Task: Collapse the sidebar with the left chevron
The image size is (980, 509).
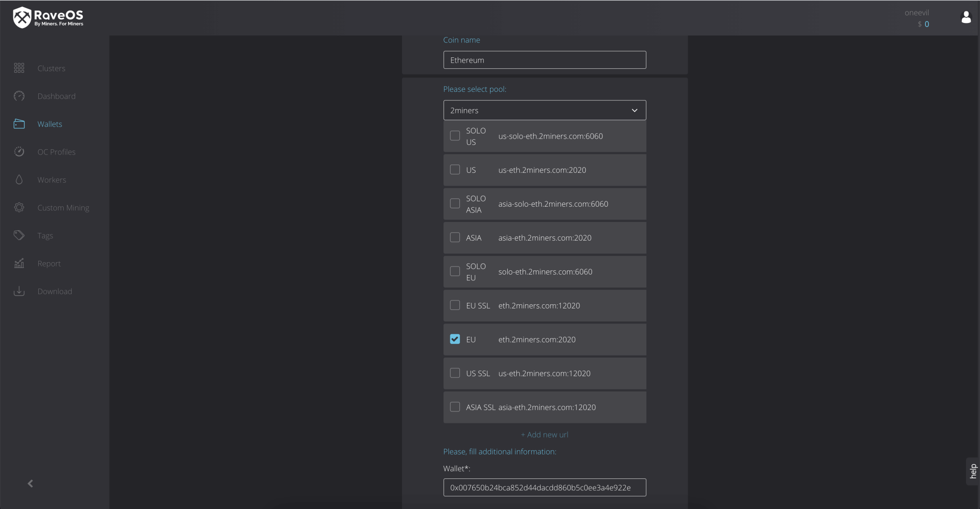Action: [x=30, y=484]
